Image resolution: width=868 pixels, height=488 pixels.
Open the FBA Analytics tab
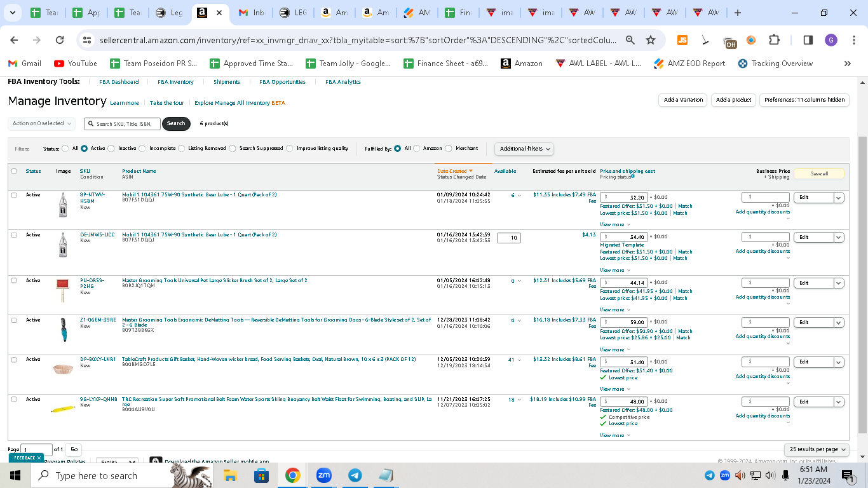(x=343, y=82)
